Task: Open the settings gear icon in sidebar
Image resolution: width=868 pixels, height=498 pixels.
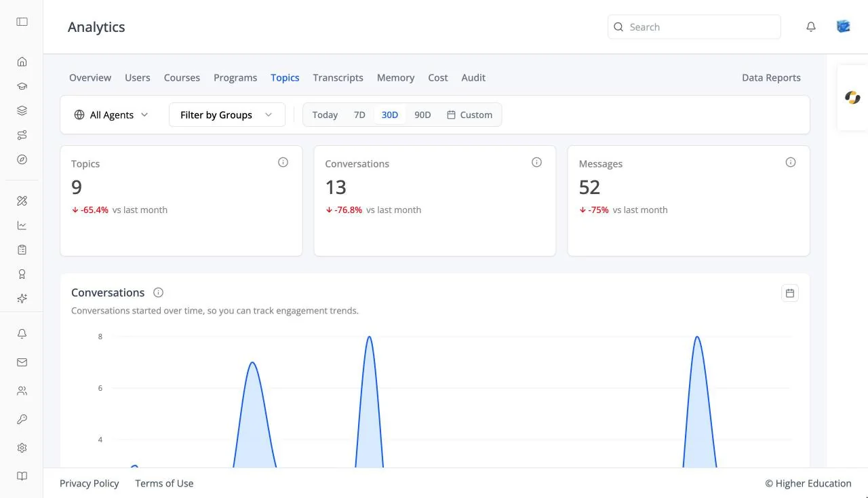Action: tap(22, 448)
